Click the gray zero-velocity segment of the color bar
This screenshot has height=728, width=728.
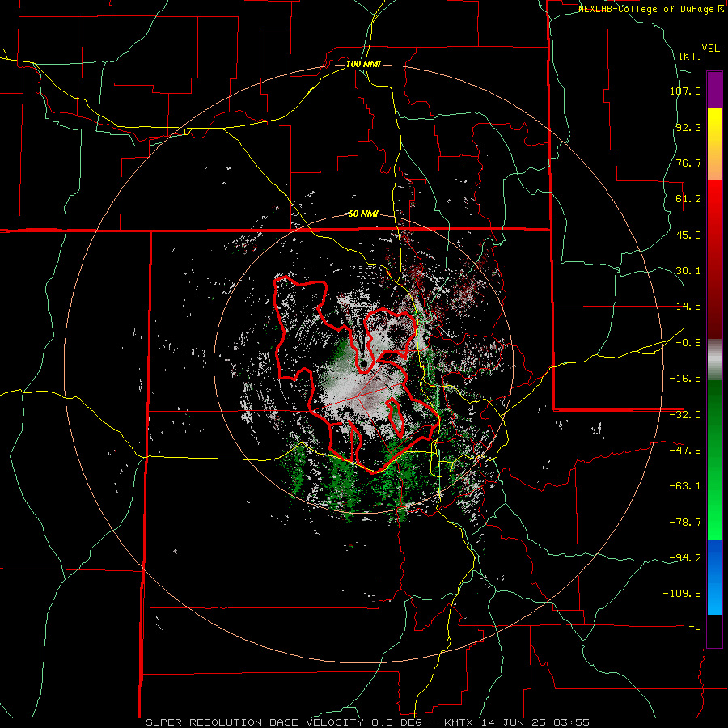pyautogui.click(x=714, y=360)
